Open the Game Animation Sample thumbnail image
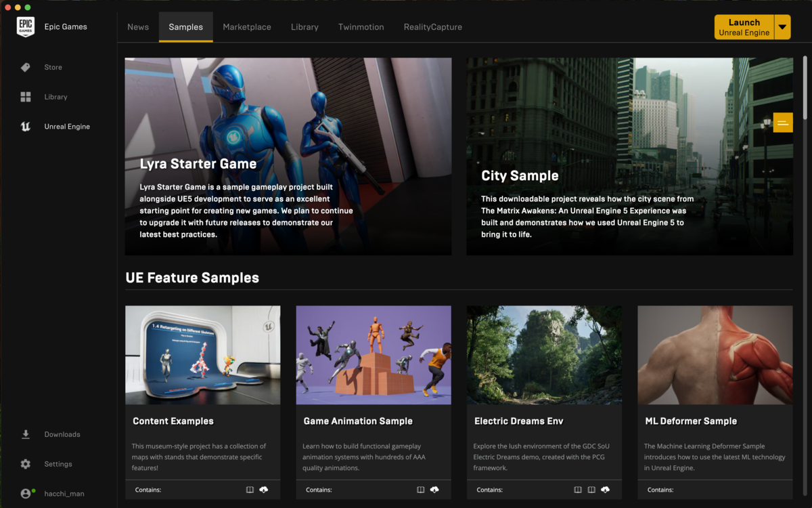812x508 pixels. (374, 355)
